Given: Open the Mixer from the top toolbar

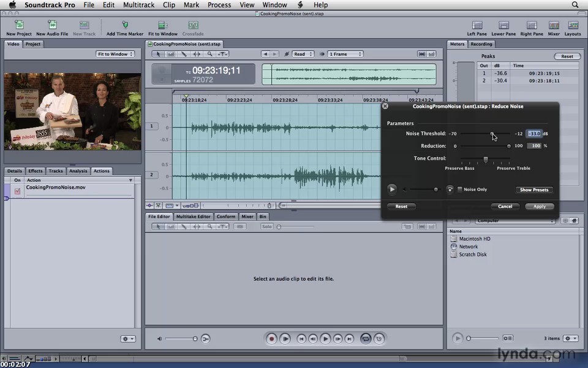Looking at the screenshot, I should click(554, 25).
